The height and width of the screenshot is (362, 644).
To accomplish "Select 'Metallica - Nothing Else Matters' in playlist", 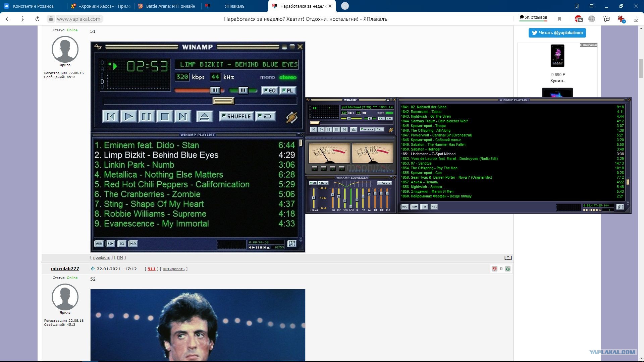I will pos(195,175).
